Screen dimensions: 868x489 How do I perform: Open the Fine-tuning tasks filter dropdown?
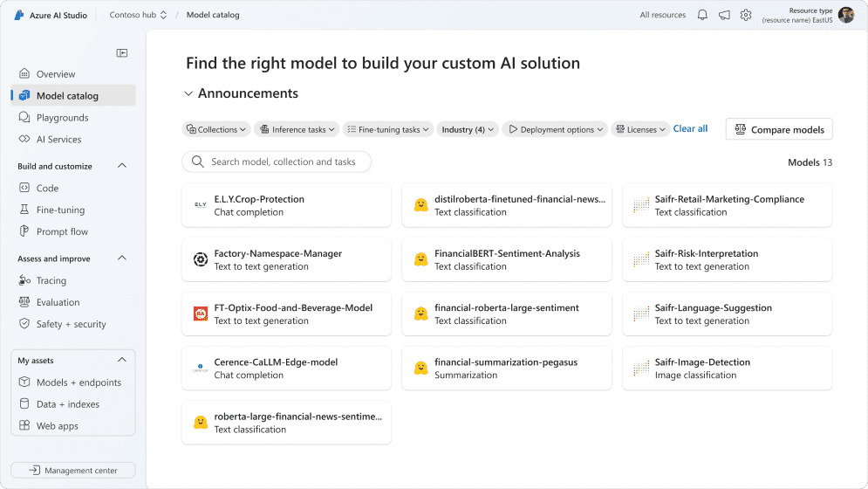click(x=388, y=129)
